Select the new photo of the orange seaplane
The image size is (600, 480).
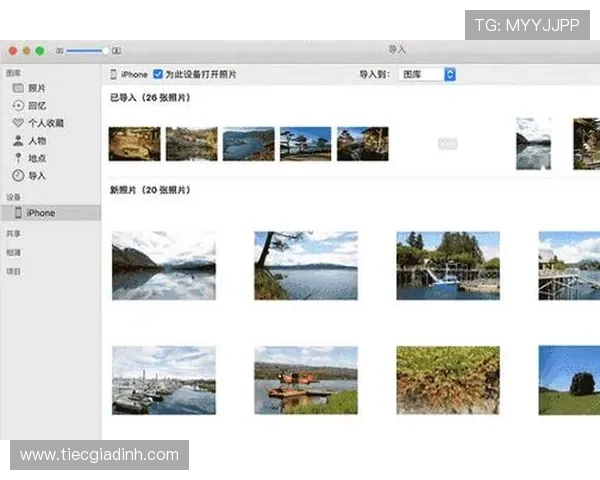coord(305,381)
